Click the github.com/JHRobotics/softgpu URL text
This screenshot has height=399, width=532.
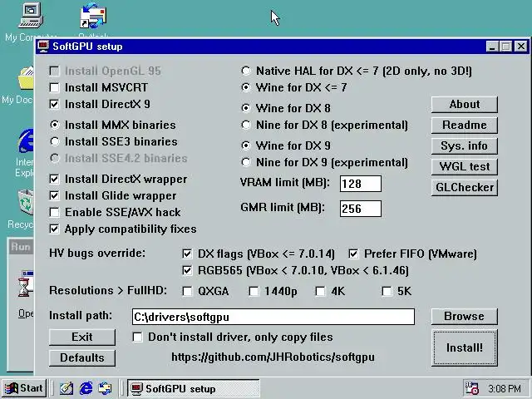coord(273,357)
